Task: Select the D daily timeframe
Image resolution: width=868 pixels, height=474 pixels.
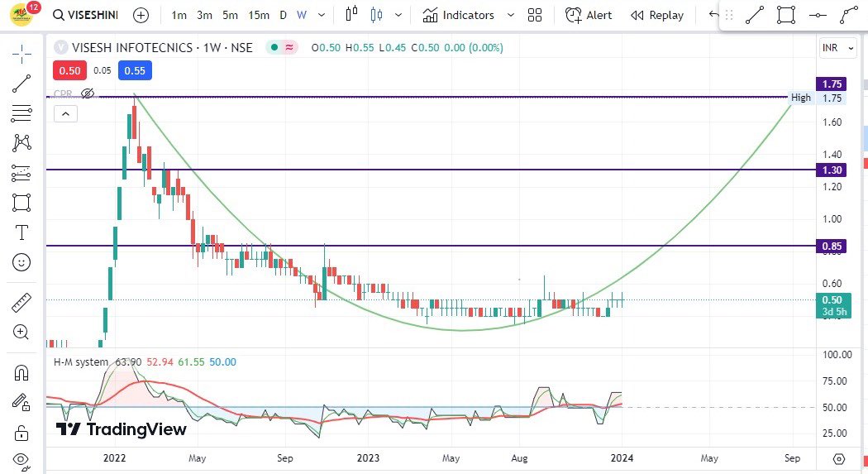Action: pos(283,15)
